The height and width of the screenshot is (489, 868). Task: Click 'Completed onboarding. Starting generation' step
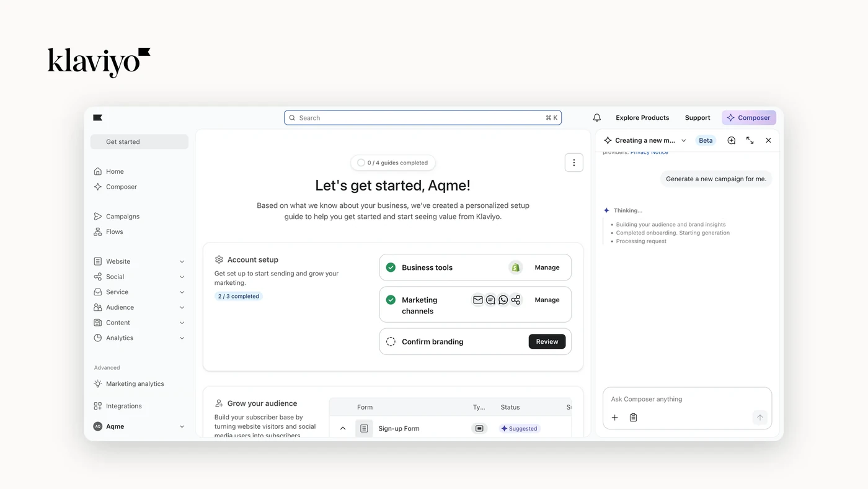pyautogui.click(x=673, y=233)
